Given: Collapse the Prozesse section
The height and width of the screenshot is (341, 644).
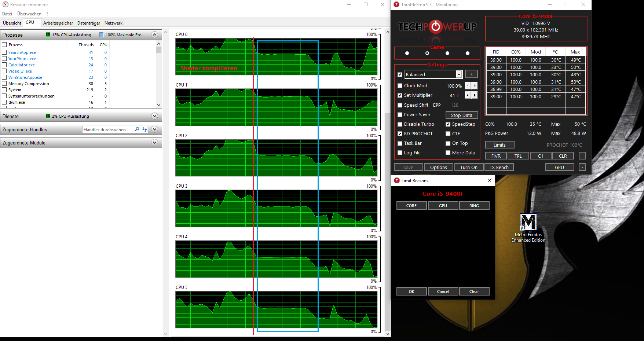Looking at the screenshot, I should tap(154, 34).
